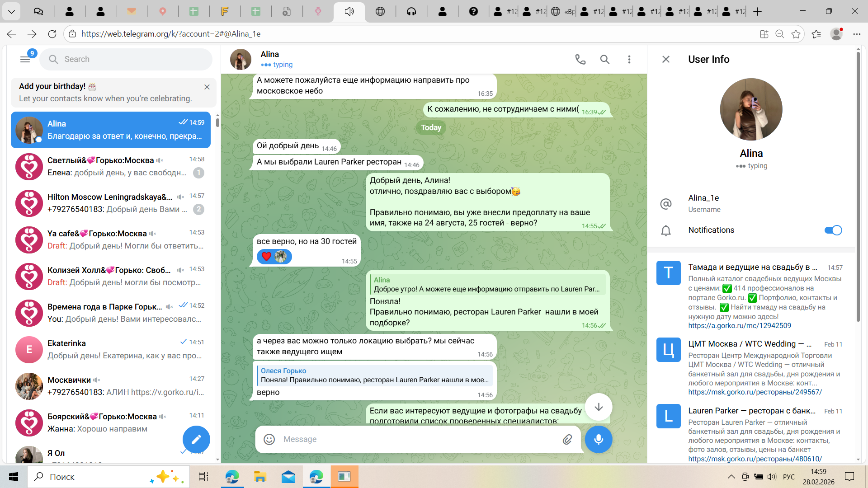Click the new message pencil button
The image size is (868, 488).
(196, 439)
